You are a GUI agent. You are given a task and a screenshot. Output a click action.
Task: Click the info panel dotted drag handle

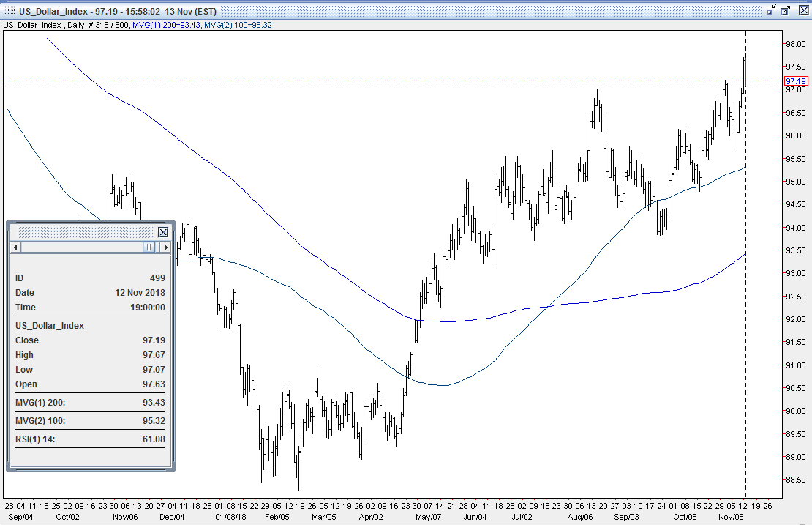pos(84,231)
